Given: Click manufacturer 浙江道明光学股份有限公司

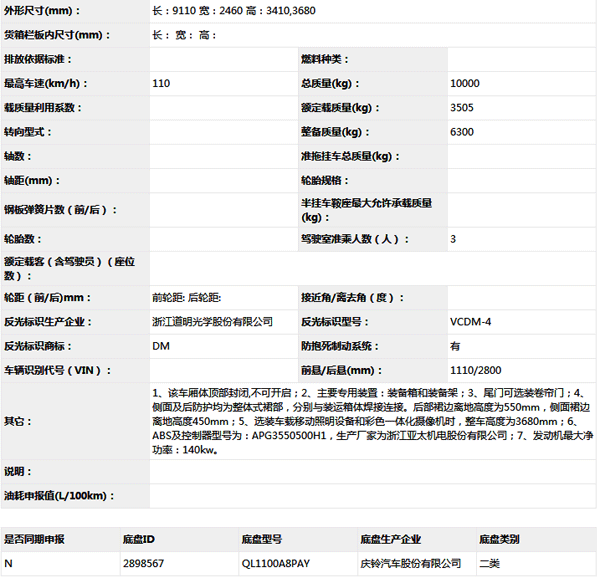Looking at the screenshot, I should 212,322.
